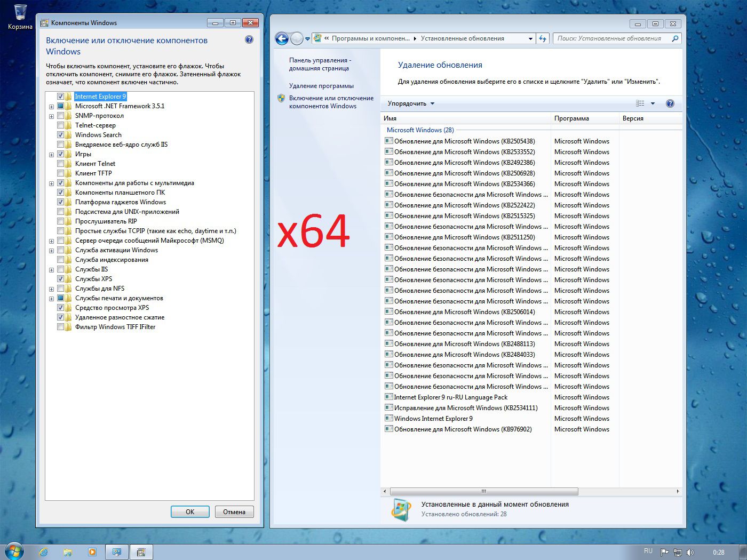Click the Control Panel taskbar icon
The height and width of the screenshot is (560, 747).
[117, 552]
